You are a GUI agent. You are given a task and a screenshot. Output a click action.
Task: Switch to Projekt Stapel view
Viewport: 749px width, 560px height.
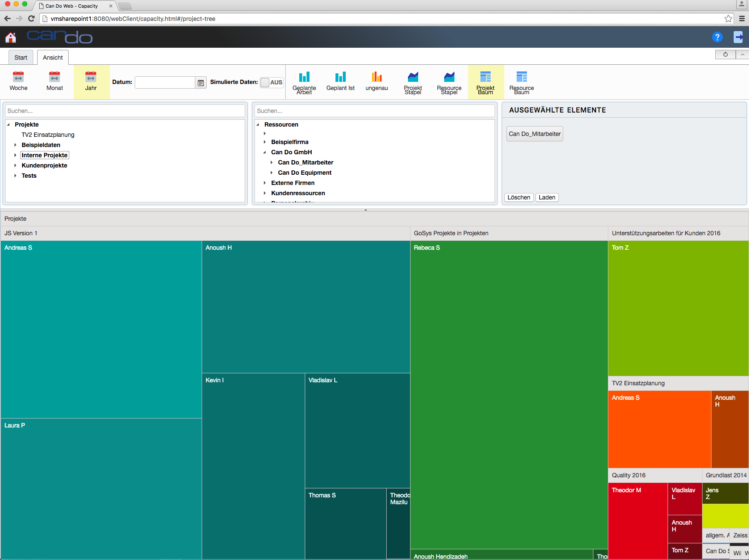[413, 83]
